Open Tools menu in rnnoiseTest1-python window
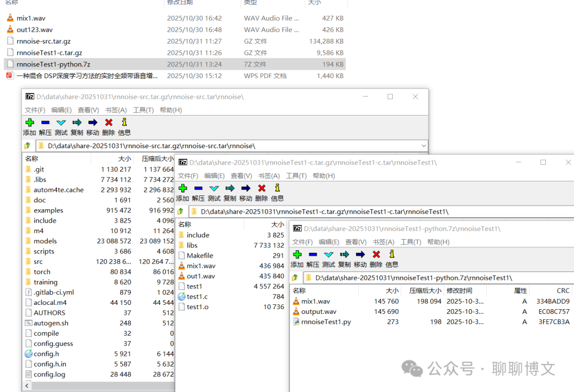 click(411, 242)
